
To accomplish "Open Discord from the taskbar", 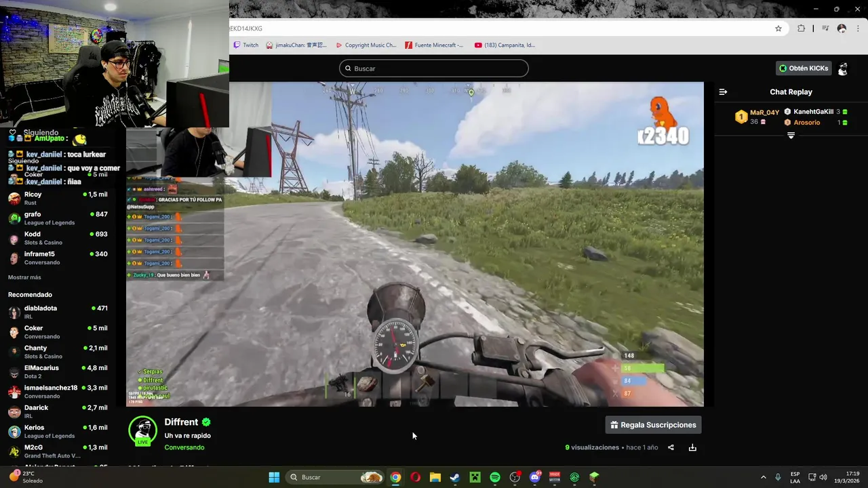I will tap(535, 477).
